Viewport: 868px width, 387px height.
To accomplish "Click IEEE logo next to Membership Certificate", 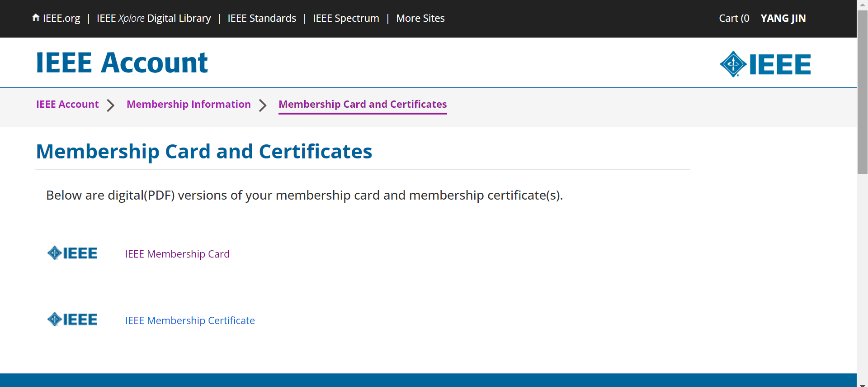I will click(72, 320).
